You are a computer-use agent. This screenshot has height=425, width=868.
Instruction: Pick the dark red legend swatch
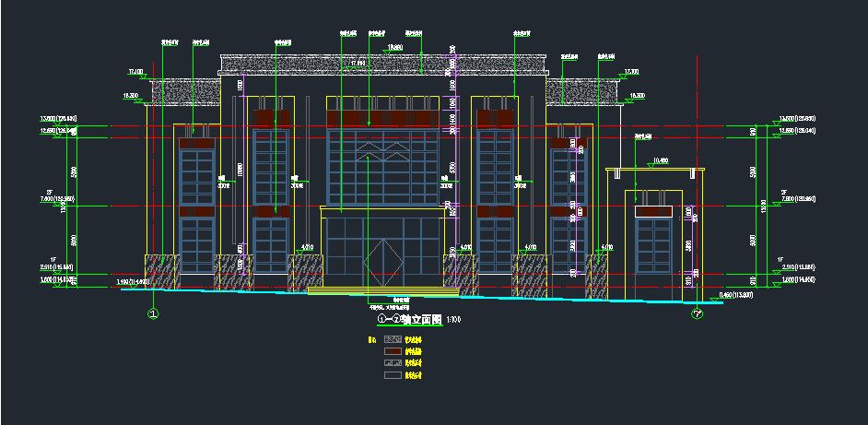[393, 351]
